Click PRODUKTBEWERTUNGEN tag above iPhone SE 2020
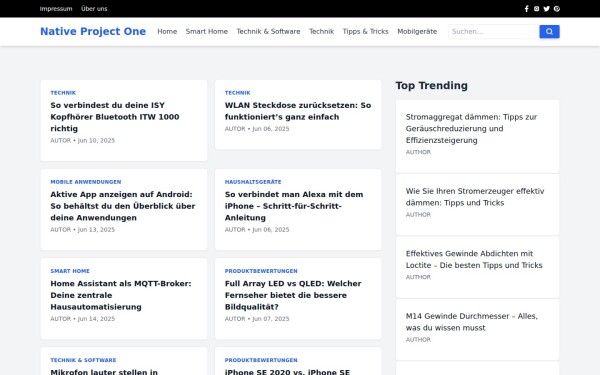The width and height of the screenshot is (600, 375). [261, 360]
